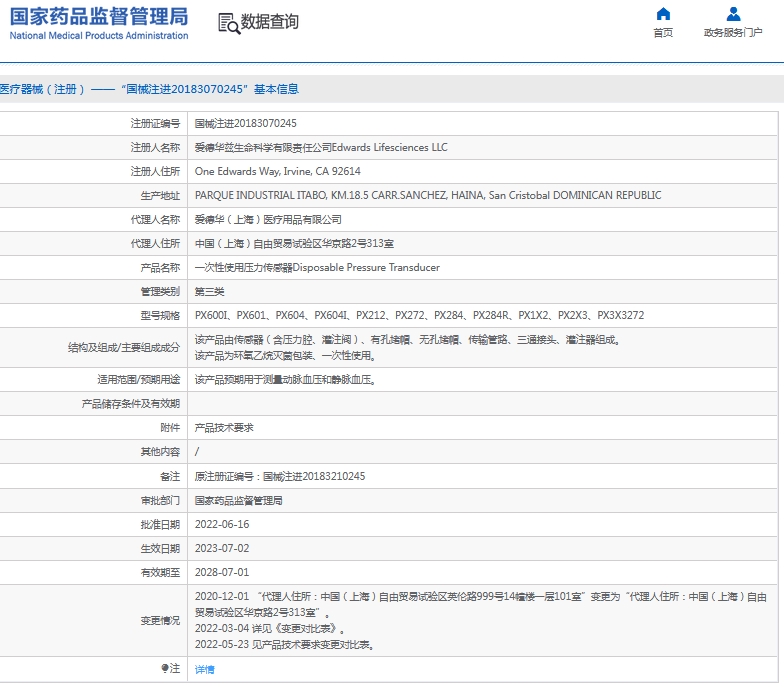Click the 注册人名称 row label
Image resolution: width=784 pixels, height=687 pixels.
coord(155,147)
